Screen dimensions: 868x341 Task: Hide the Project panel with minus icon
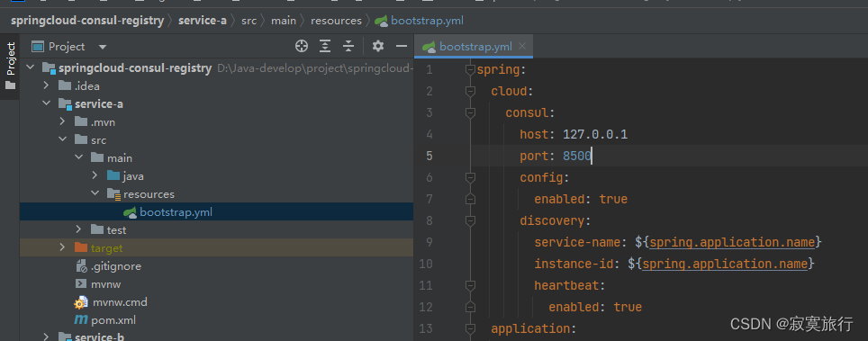[x=402, y=46]
